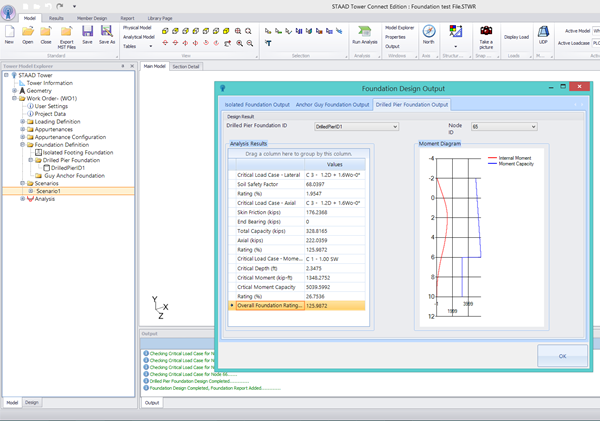This screenshot has width=600, height=421.
Task: Expand the Scenario1 node
Action: point(31,191)
